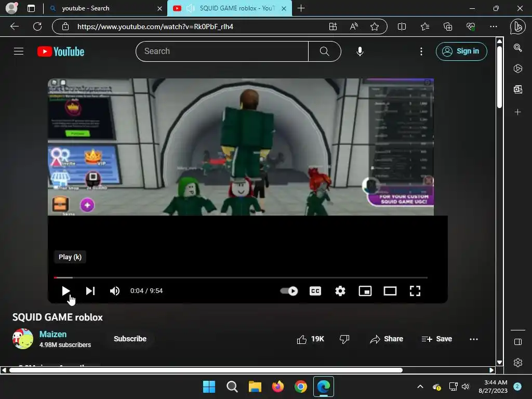Screen dimensions: 532x399
Task: Dislike this video
Action: point(344,339)
